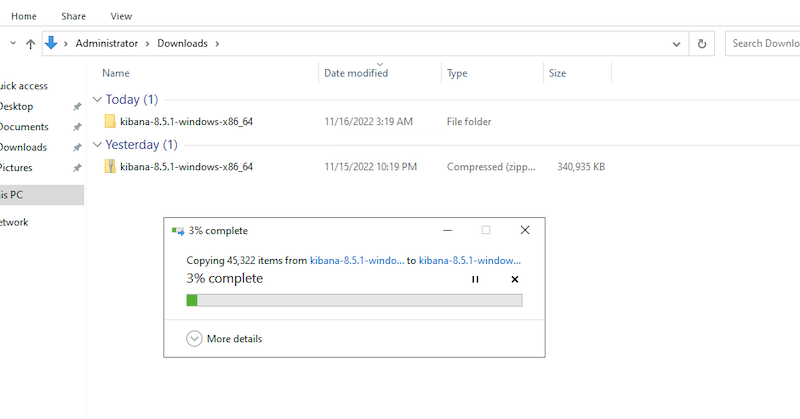Expand chevron after Downloads in path
Viewport: 800px width, 419px height.
217,44
